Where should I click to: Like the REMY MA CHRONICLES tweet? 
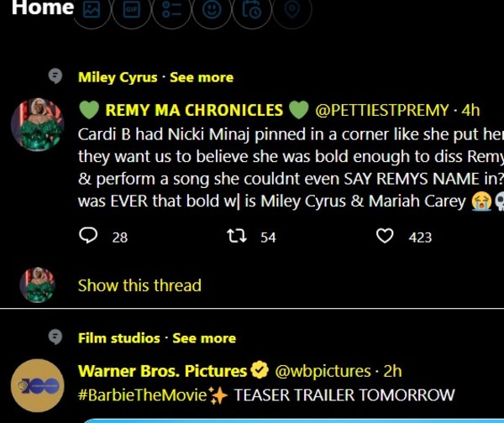[x=385, y=237]
